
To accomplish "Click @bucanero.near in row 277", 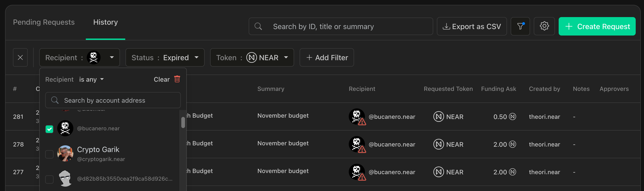I will (x=392, y=172).
